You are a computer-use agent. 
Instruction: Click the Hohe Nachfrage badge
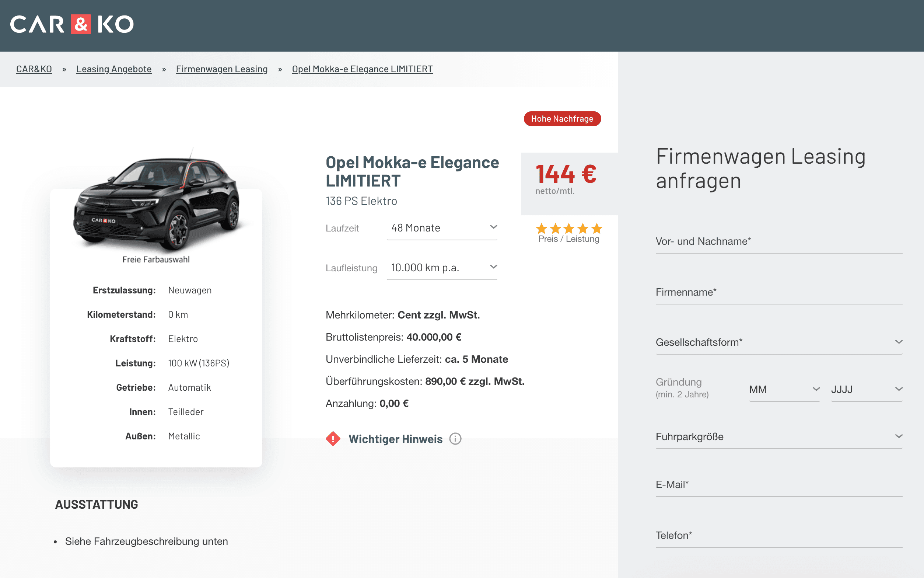[x=562, y=118]
